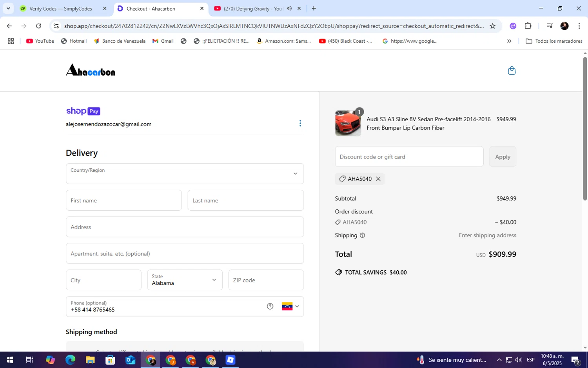Open Amazon.com Samsung bookmark
Screen dimensions: 588x368
click(284, 41)
